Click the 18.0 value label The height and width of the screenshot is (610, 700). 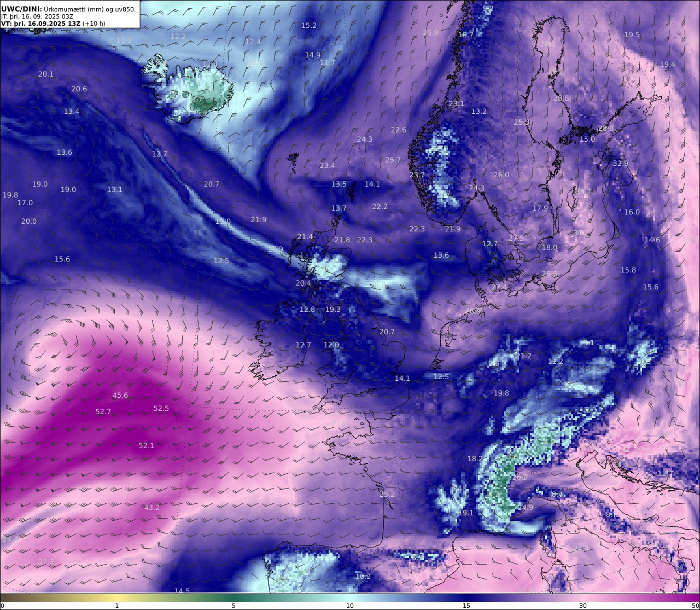pos(550,247)
